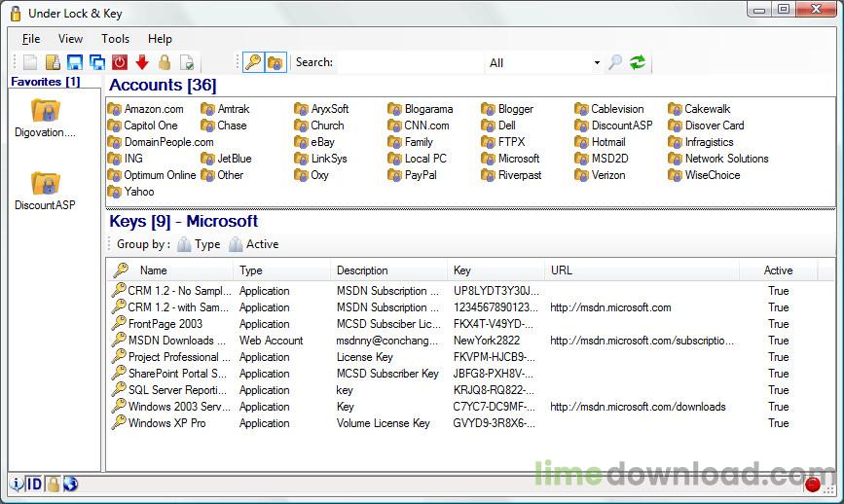Screen dimensions: 844x504
Task: Select the eBay account
Action: click(x=314, y=142)
